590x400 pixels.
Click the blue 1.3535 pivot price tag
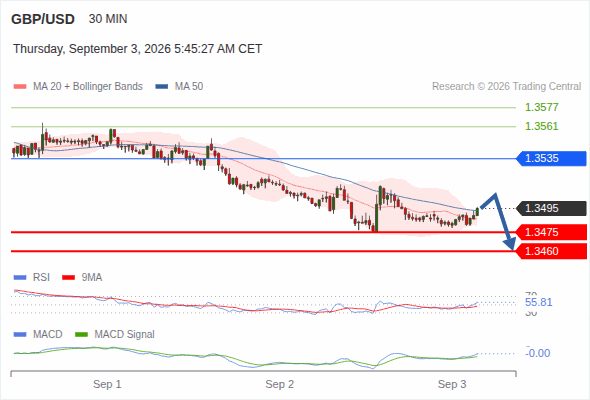551,158
